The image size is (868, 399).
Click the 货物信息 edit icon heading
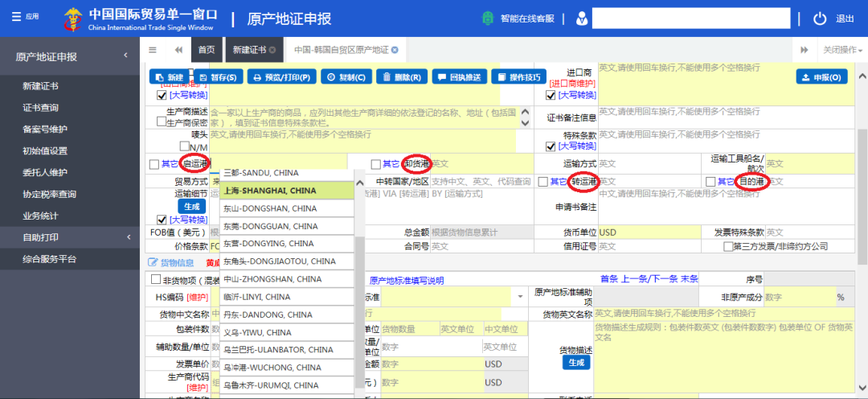[x=171, y=263]
